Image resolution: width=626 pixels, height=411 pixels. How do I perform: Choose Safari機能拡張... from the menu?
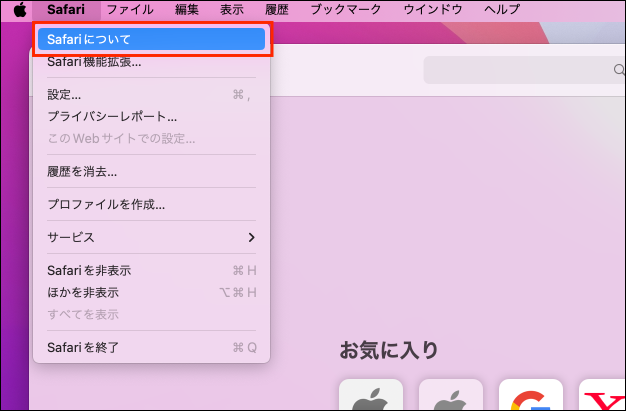[152, 62]
